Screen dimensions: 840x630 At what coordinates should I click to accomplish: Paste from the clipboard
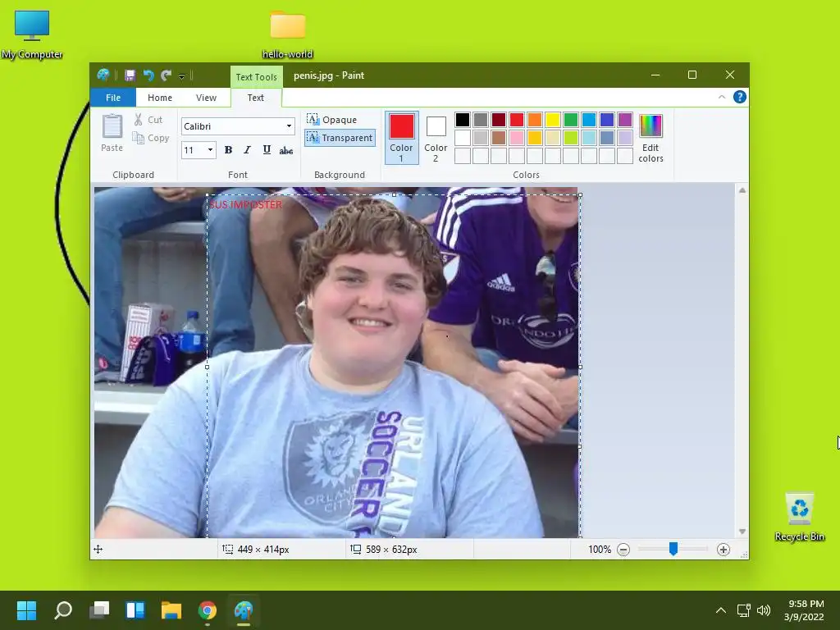(112, 133)
